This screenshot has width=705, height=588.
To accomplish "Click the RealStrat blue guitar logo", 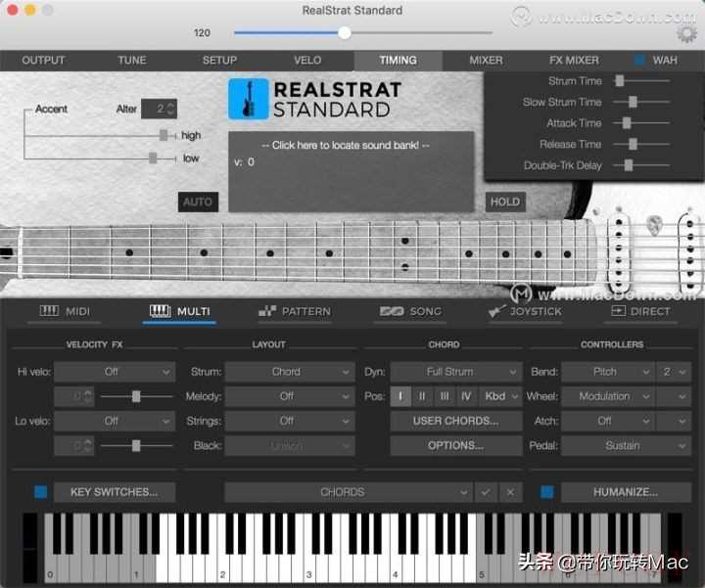I will click(249, 99).
